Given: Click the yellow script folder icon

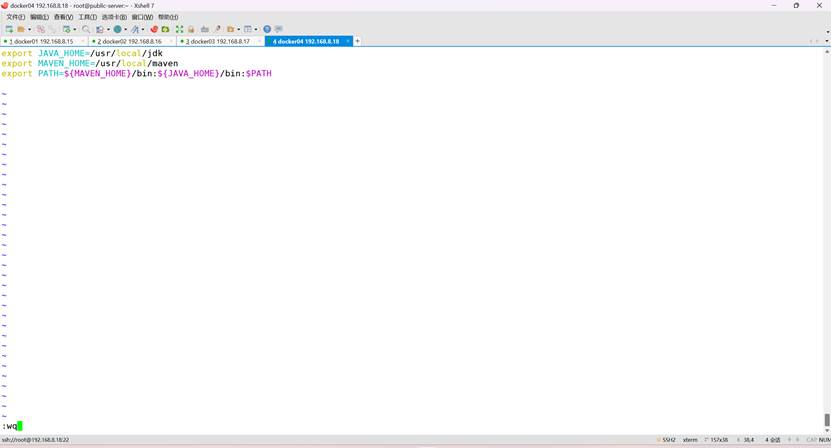Looking at the screenshot, I should coord(231,29).
